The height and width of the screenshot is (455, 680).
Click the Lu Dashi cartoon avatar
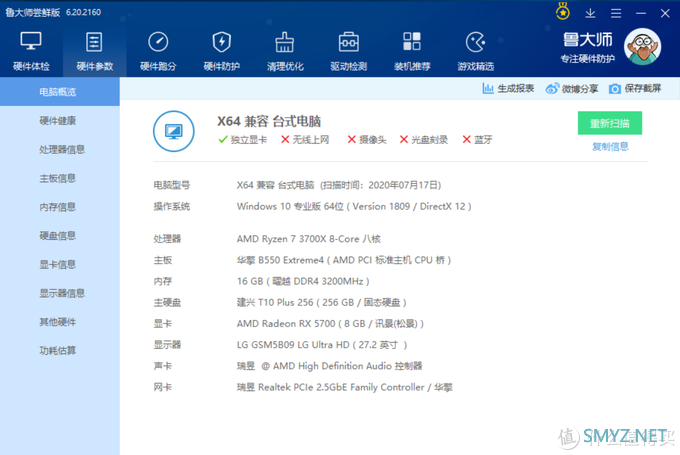(x=643, y=46)
